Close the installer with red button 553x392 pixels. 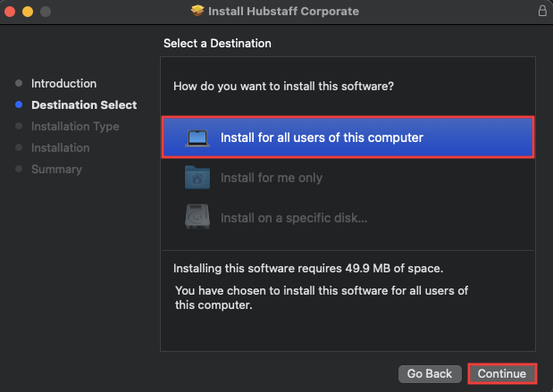point(10,12)
